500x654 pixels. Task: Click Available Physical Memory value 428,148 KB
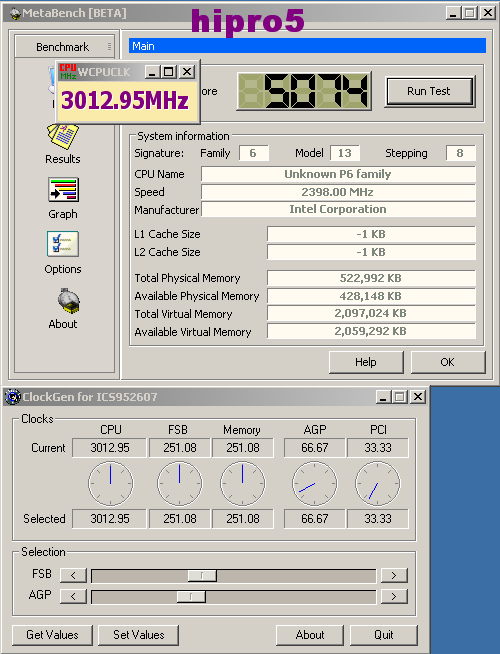click(x=371, y=296)
